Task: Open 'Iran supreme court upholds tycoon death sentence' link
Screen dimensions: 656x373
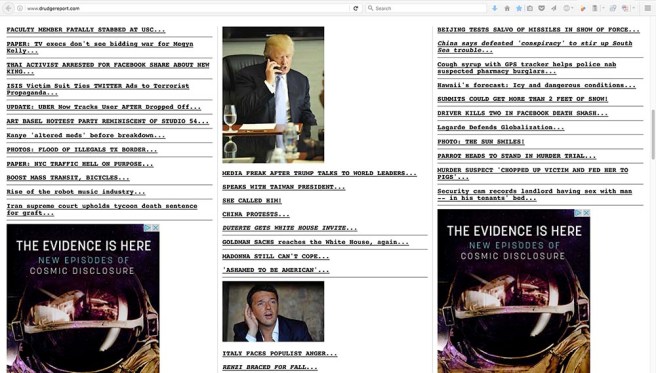Action: click(x=102, y=209)
